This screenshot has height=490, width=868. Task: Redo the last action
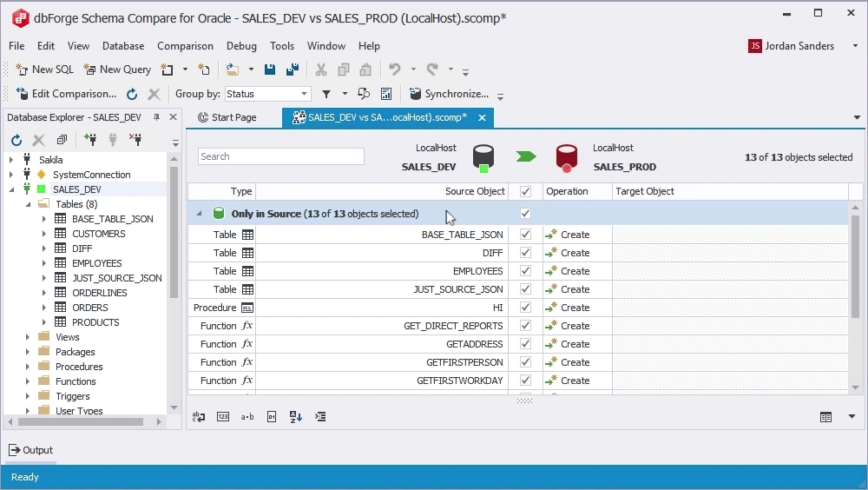[x=432, y=70]
